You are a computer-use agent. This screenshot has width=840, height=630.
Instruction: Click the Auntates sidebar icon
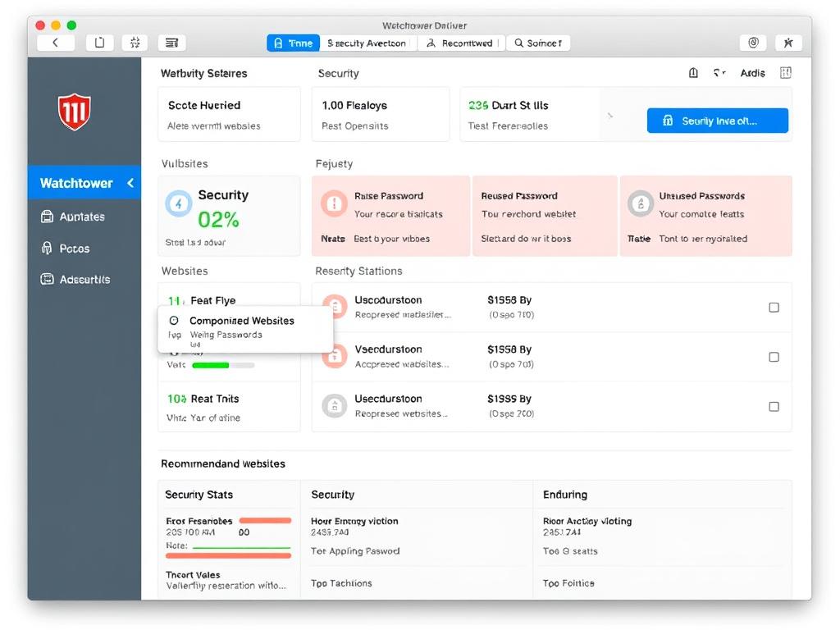[x=47, y=217]
